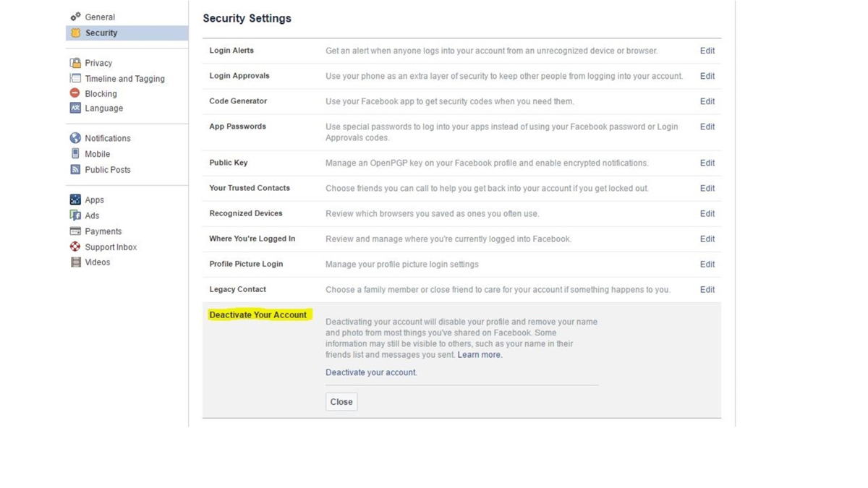The height and width of the screenshot is (488, 868).
Task: Click the Support Inbox lifebuoy icon
Action: (75, 247)
